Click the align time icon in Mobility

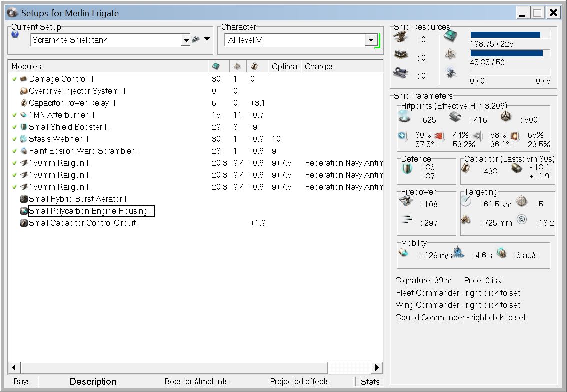click(x=459, y=252)
